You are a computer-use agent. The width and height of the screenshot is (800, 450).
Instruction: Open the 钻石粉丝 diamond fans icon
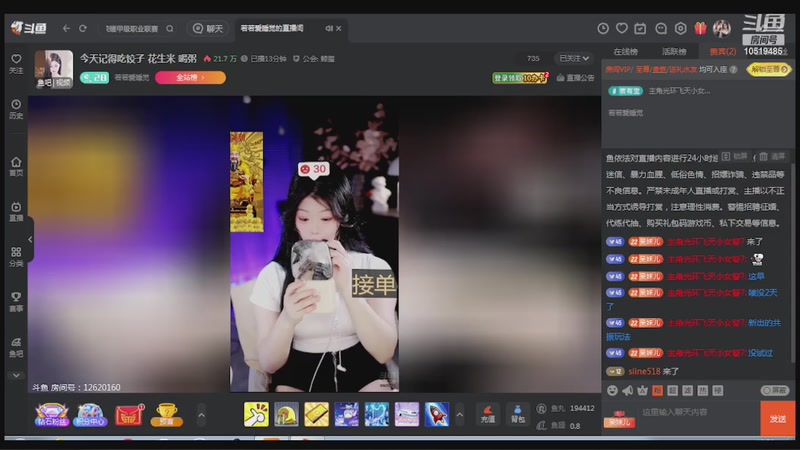[52, 415]
